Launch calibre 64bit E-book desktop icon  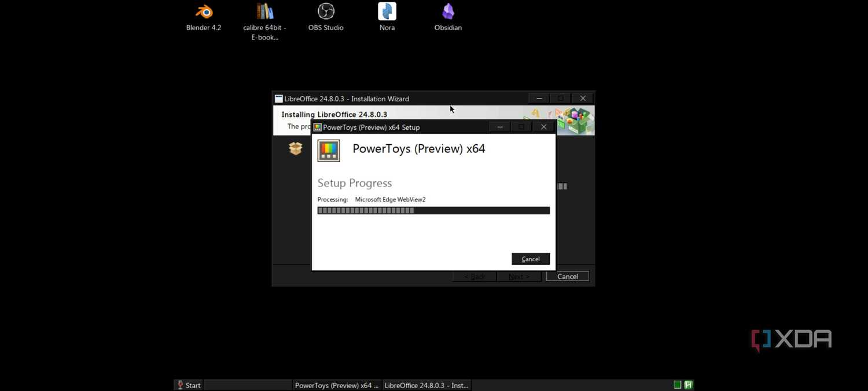pyautogui.click(x=264, y=22)
